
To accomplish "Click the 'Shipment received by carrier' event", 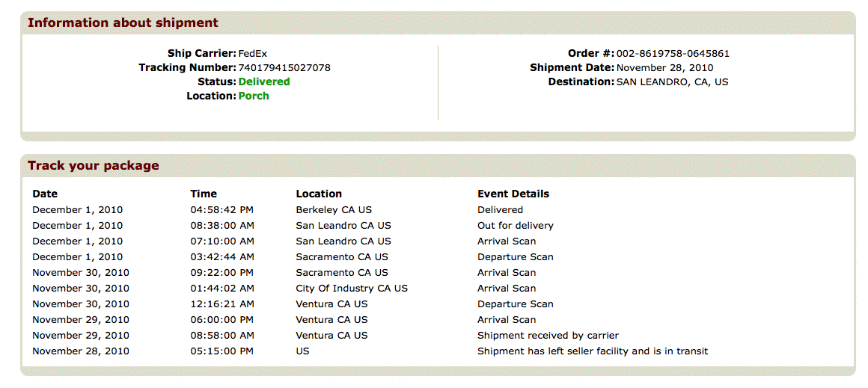I will [548, 336].
